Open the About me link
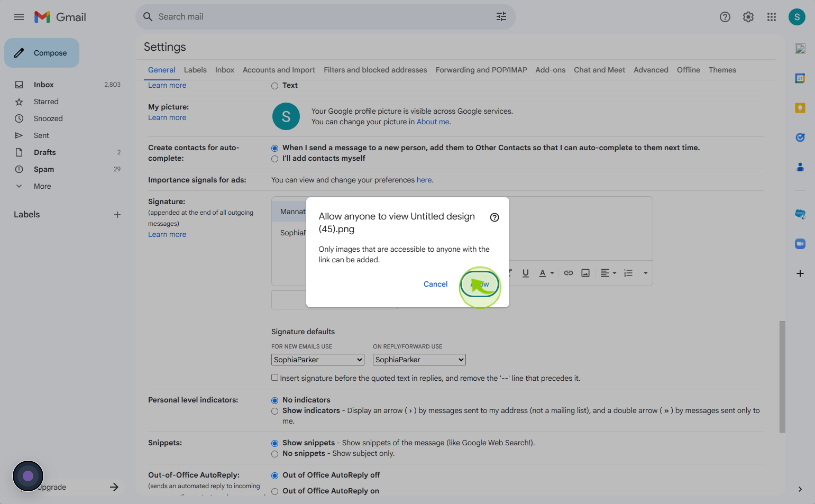Screen dimensions: 815x504 433,122
